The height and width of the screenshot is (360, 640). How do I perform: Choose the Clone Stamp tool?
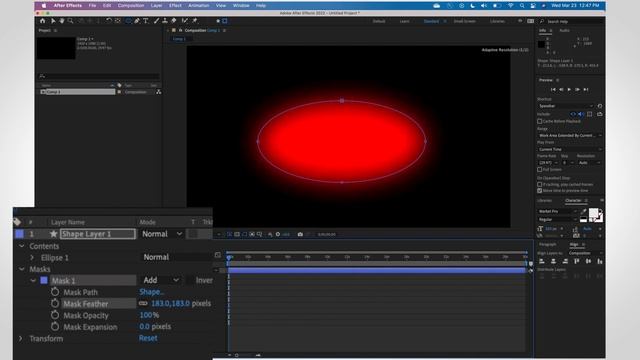click(165, 21)
